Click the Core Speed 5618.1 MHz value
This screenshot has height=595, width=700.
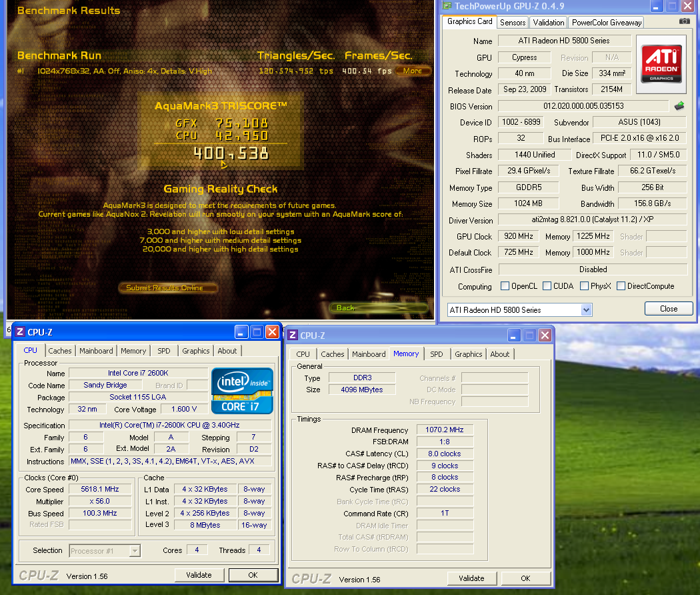(x=100, y=489)
